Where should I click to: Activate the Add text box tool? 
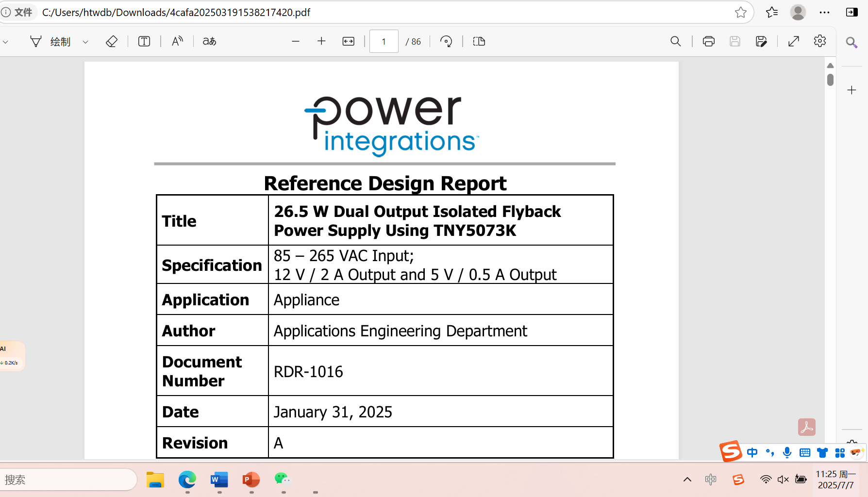pos(144,41)
